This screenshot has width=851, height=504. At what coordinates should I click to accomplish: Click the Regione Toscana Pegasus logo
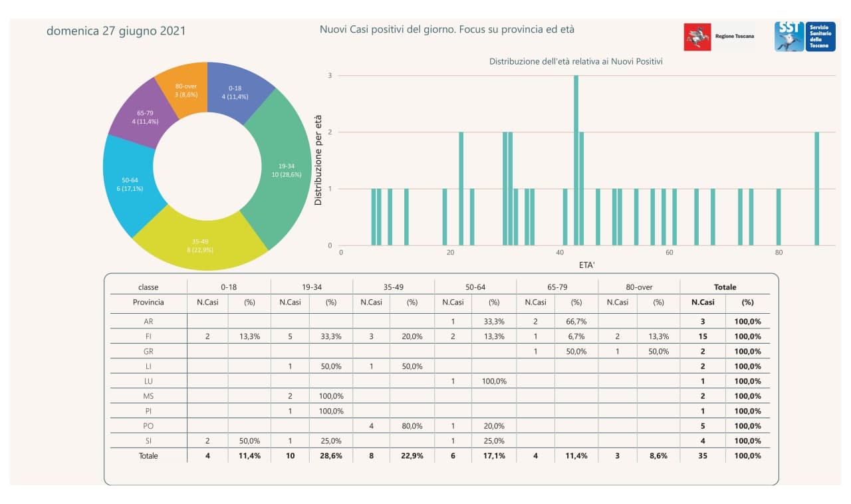697,37
